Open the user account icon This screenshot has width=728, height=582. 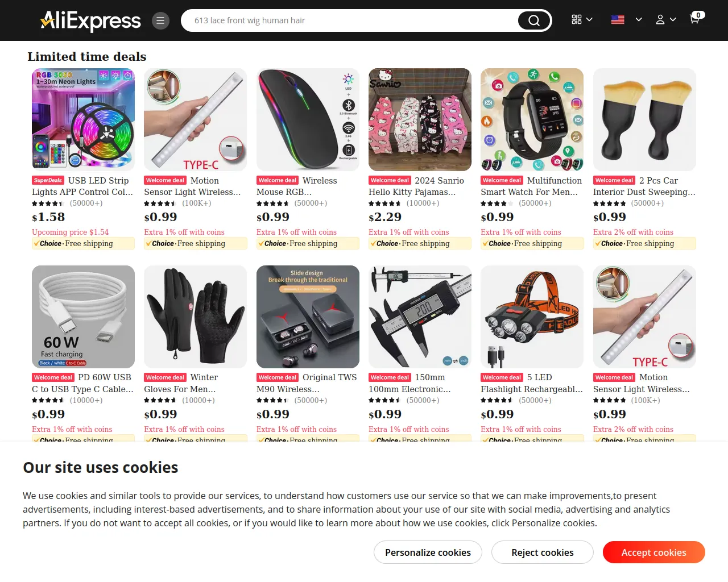click(660, 19)
